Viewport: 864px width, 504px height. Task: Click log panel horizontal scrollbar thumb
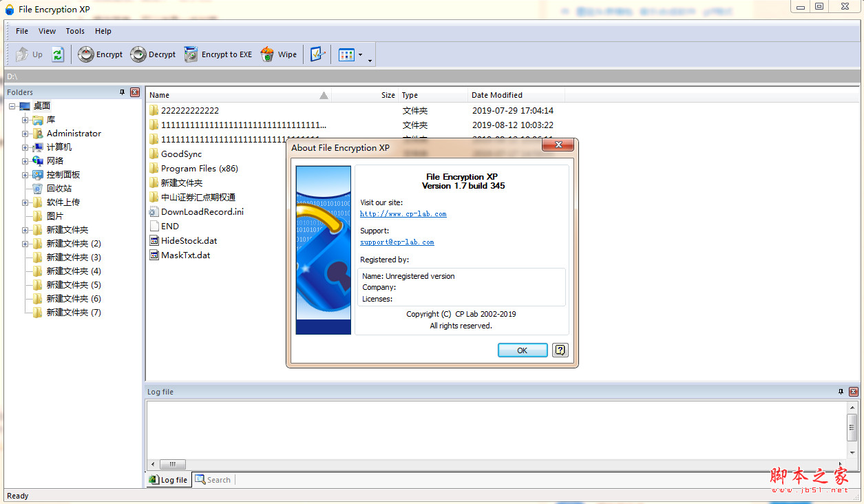tap(173, 464)
